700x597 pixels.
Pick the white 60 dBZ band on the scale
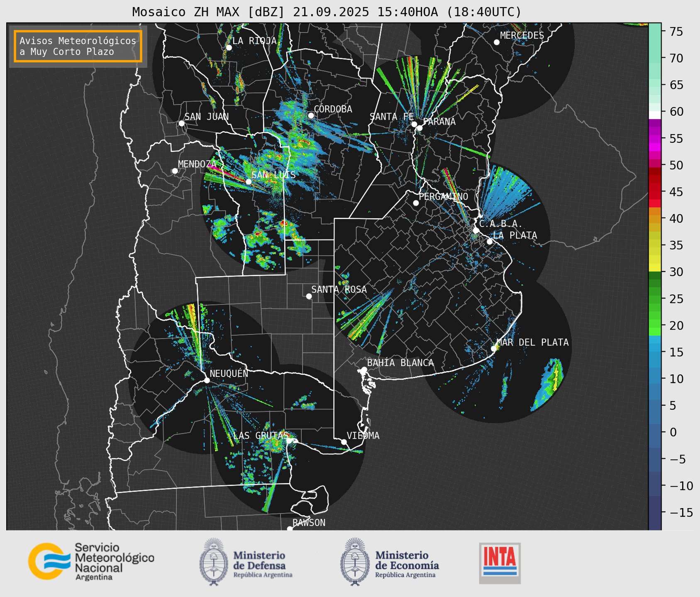pos(654,115)
